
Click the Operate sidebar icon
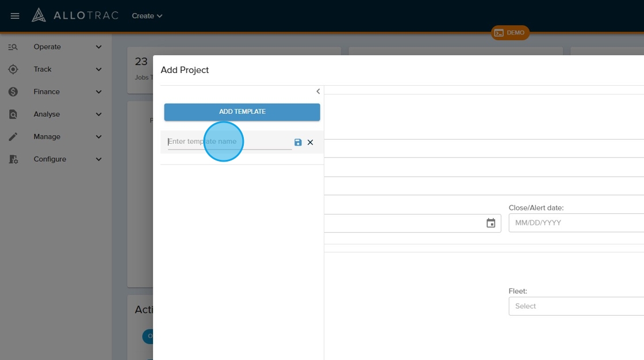13,47
